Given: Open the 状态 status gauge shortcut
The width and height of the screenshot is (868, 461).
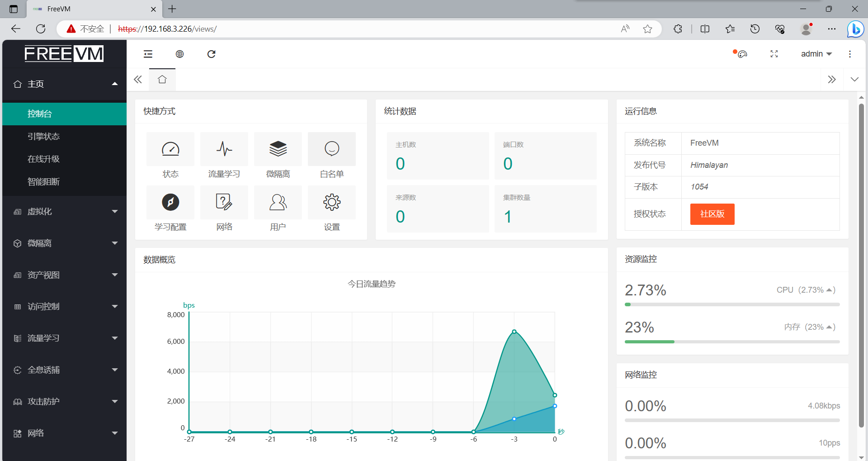Looking at the screenshot, I should (x=170, y=149).
